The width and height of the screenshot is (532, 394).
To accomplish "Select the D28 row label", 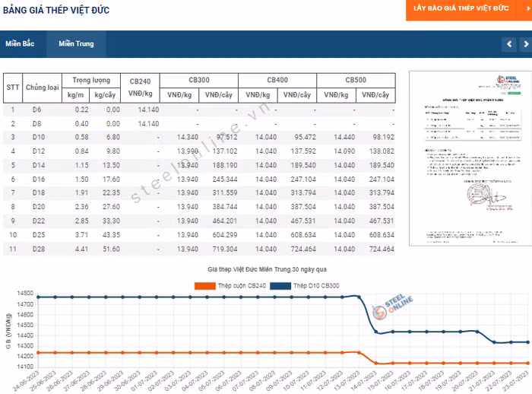I will (39, 249).
